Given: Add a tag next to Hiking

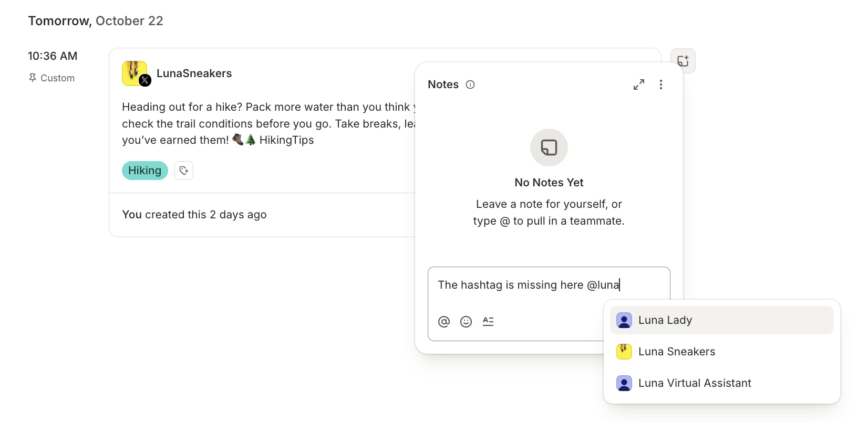Looking at the screenshot, I should pos(184,171).
